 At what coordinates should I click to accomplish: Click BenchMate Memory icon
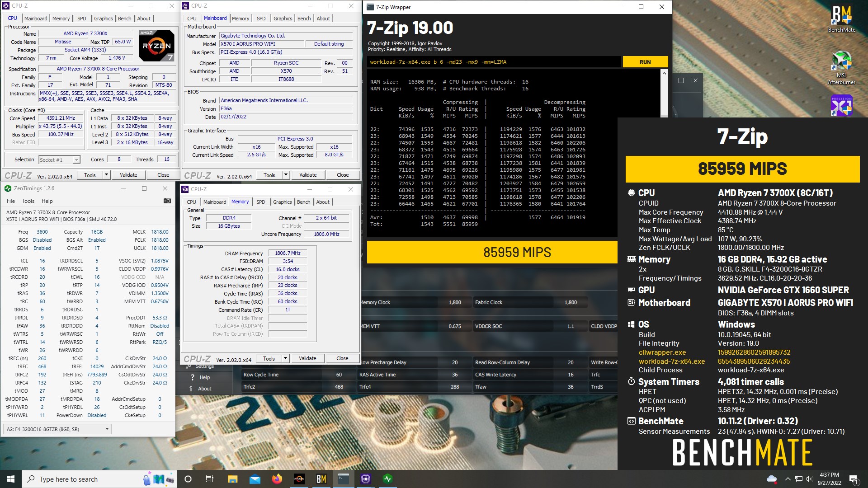click(x=631, y=259)
